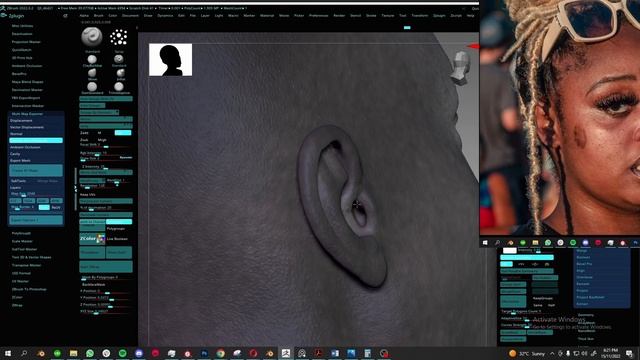Click the Polygroups label button
640x360 pixels.
click(116, 229)
